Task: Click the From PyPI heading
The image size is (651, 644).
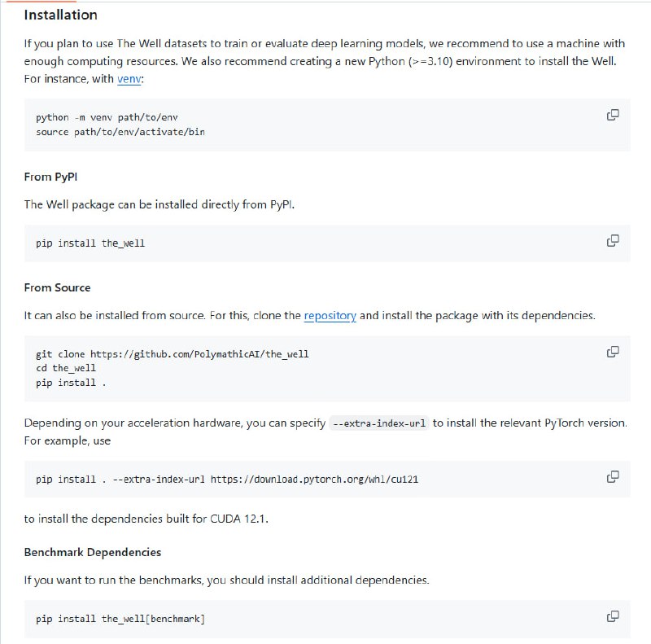Action: point(50,177)
